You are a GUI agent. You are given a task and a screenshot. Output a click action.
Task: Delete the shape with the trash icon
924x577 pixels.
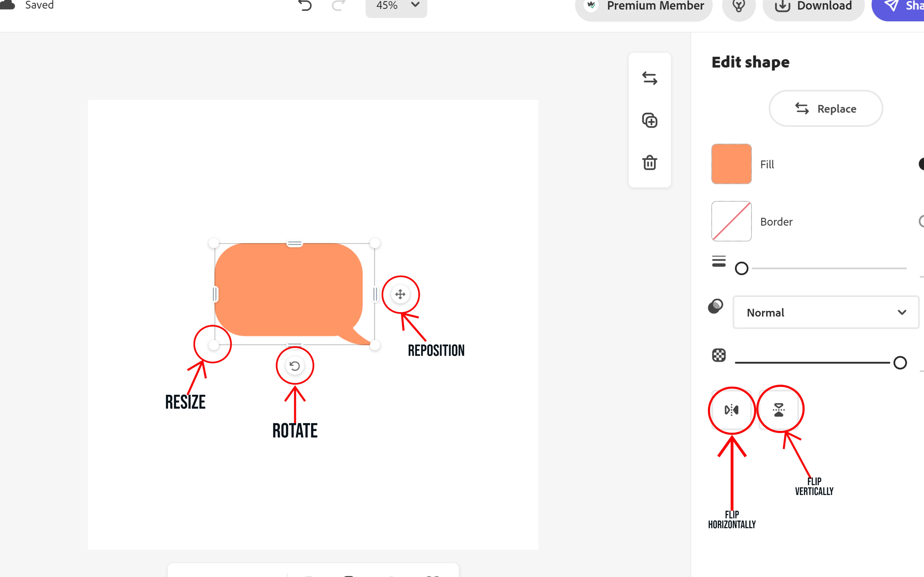[x=649, y=163]
